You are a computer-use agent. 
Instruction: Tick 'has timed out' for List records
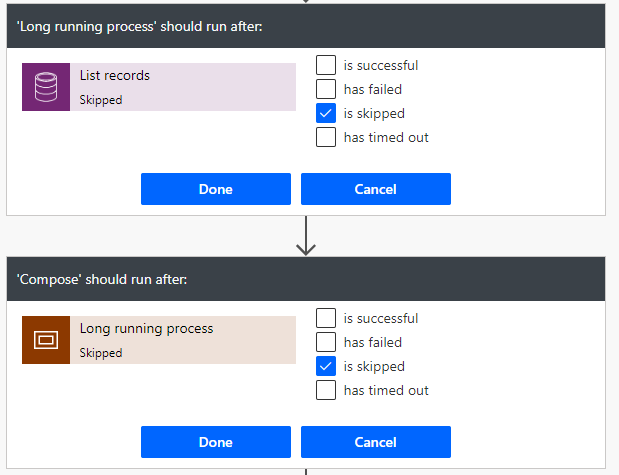[326, 137]
